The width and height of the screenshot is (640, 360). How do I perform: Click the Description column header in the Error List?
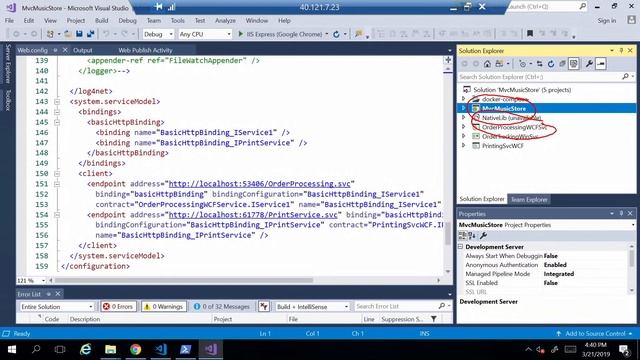point(85,319)
